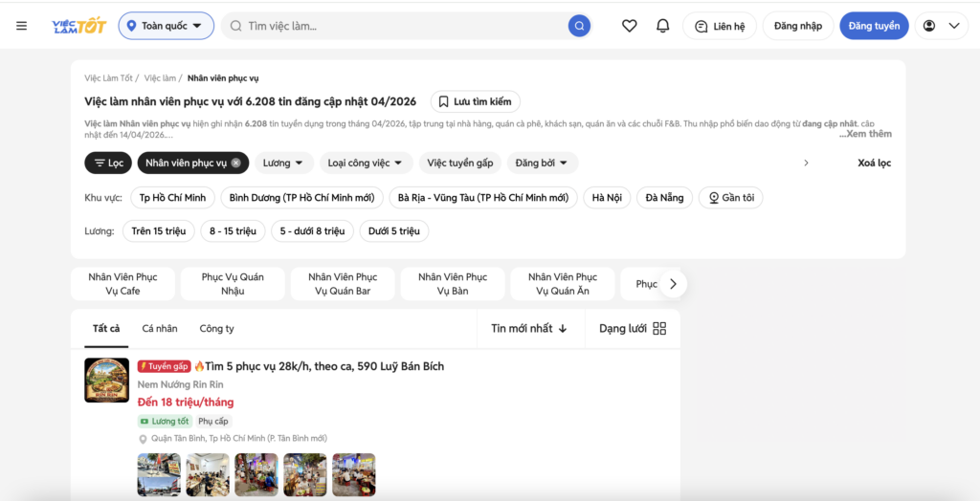Switch to the Công ty tab
Viewport: 980px width, 501px height.
pyautogui.click(x=216, y=329)
